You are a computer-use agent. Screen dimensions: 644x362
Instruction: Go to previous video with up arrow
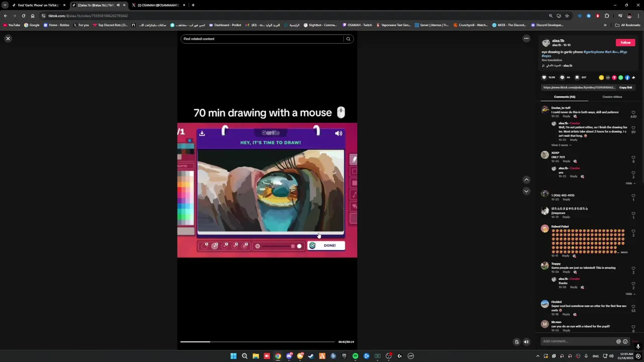526,179
